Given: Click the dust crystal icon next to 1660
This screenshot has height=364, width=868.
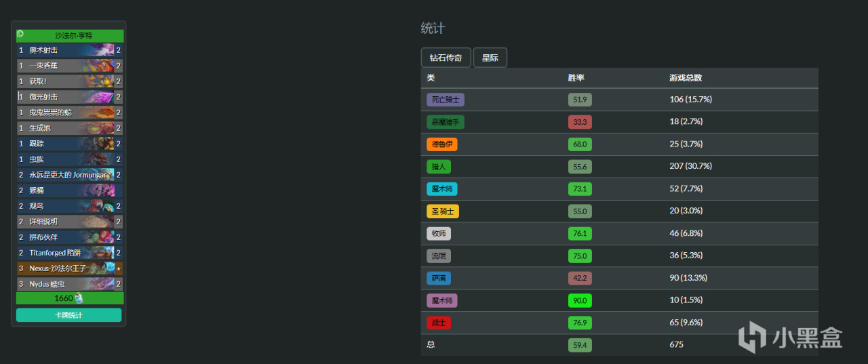Looking at the screenshot, I should point(79,298).
